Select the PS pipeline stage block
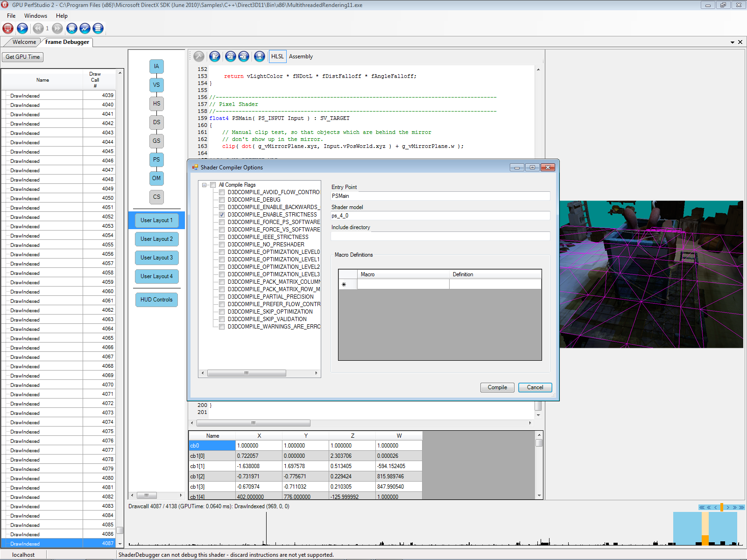 156,160
